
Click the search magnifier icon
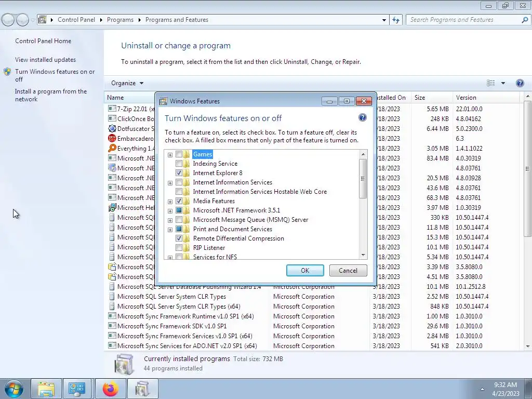tap(525, 20)
